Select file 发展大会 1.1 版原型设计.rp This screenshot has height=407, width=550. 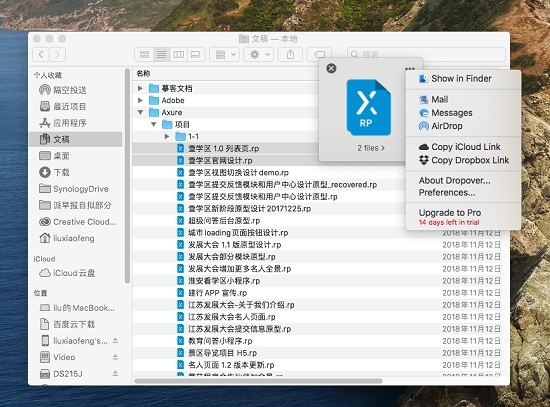pos(234,245)
